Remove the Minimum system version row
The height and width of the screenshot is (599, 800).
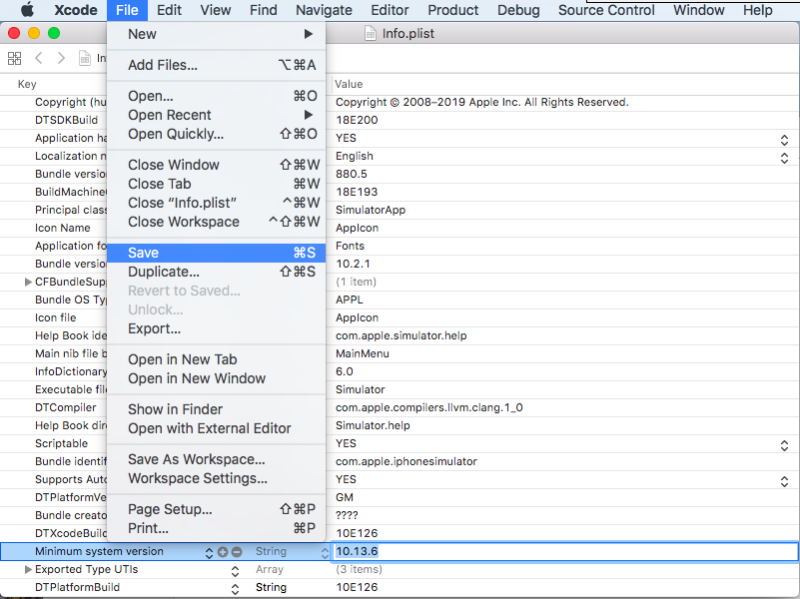pyautogui.click(x=237, y=552)
